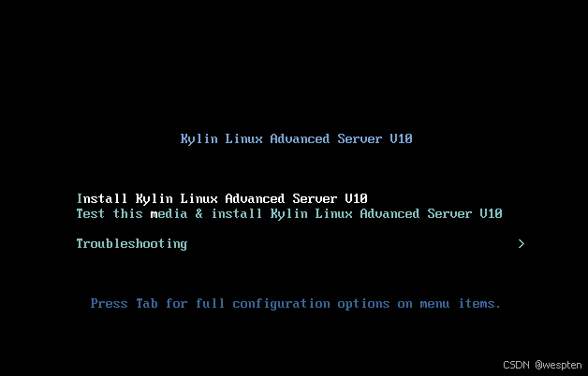The height and width of the screenshot is (376, 588).
Task: Click the word Server in the highlighted Install entry
Action: [x=315, y=198]
